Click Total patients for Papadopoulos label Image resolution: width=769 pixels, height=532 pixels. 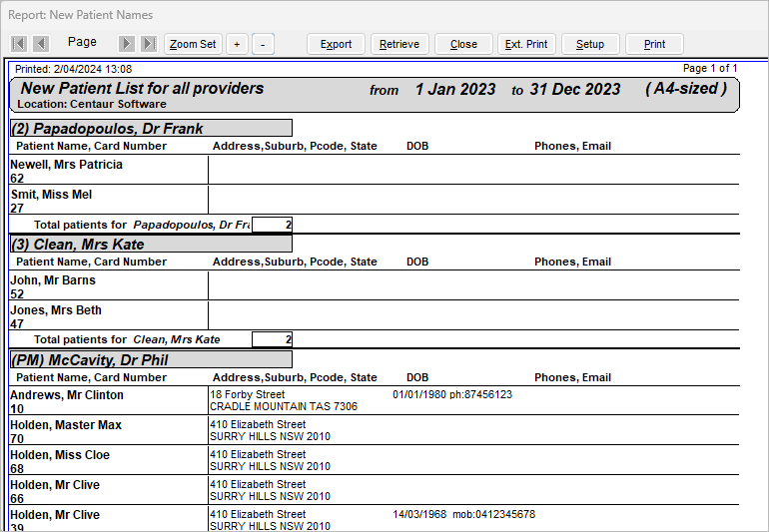coord(142,225)
